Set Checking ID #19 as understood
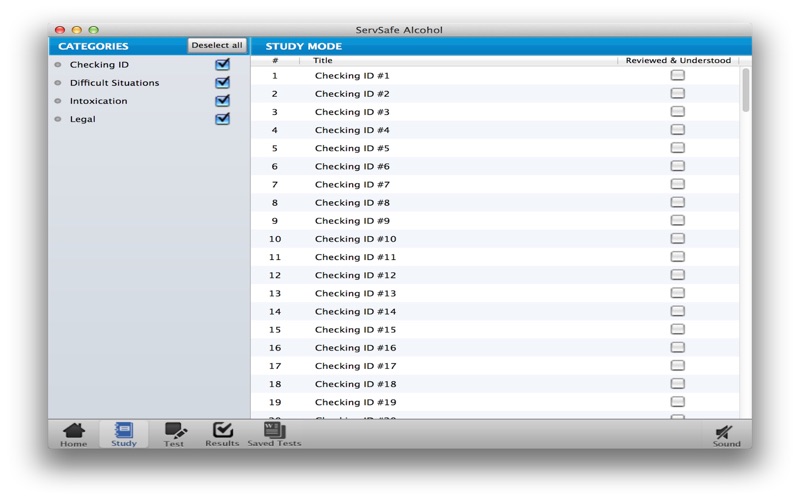Viewport: 800px width, 500px height. coord(678,402)
